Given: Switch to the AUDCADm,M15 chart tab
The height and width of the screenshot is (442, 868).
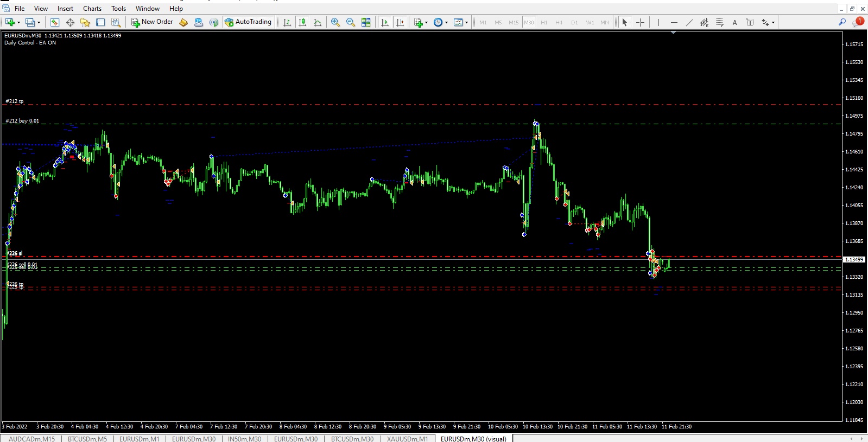Looking at the screenshot, I should (x=31, y=439).
